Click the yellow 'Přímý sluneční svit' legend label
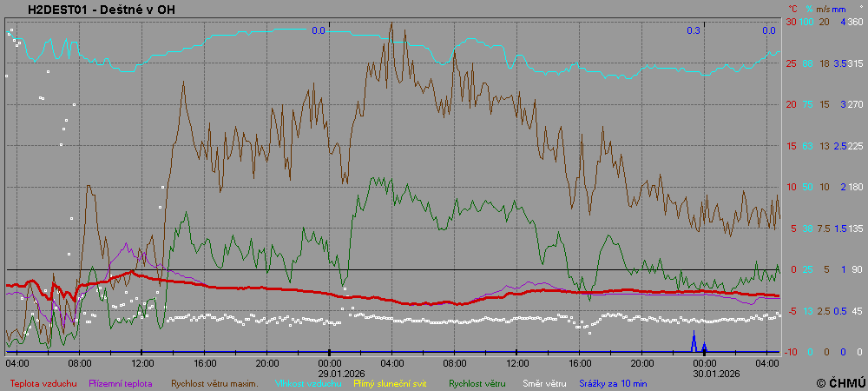This screenshot has width=868, height=391. click(x=396, y=382)
